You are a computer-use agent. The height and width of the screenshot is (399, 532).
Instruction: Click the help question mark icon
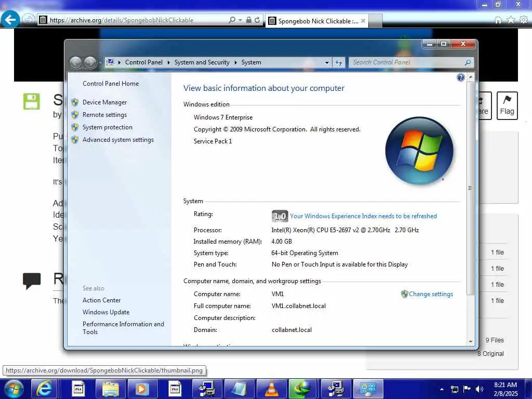pos(460,78)
